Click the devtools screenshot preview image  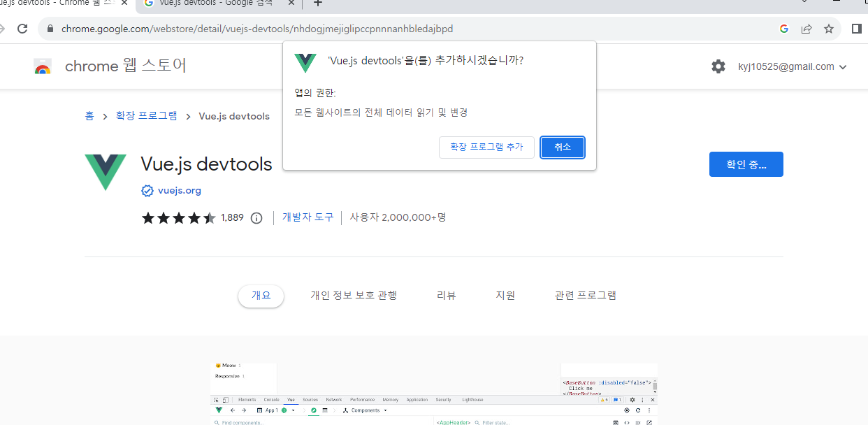[434, 394]
